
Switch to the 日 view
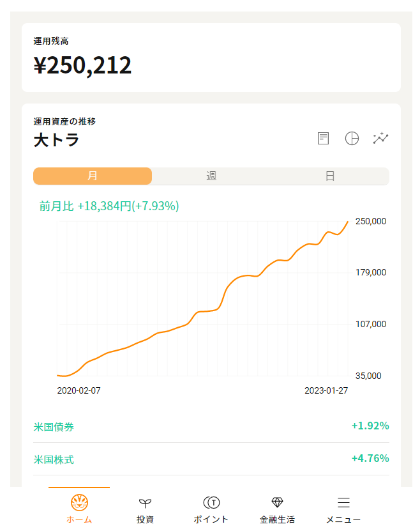coord(329,176)
